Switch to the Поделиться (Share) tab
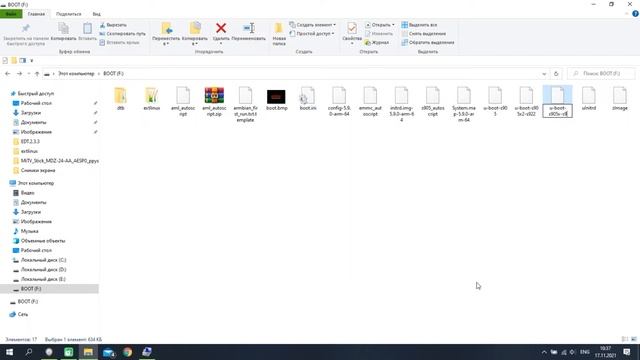 [x=69, y=14]
